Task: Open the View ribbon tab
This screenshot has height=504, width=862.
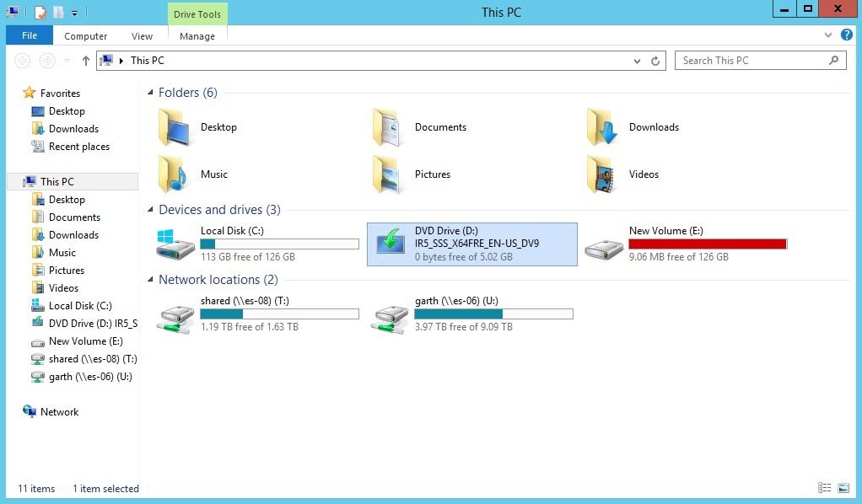Action: [142, 35]
